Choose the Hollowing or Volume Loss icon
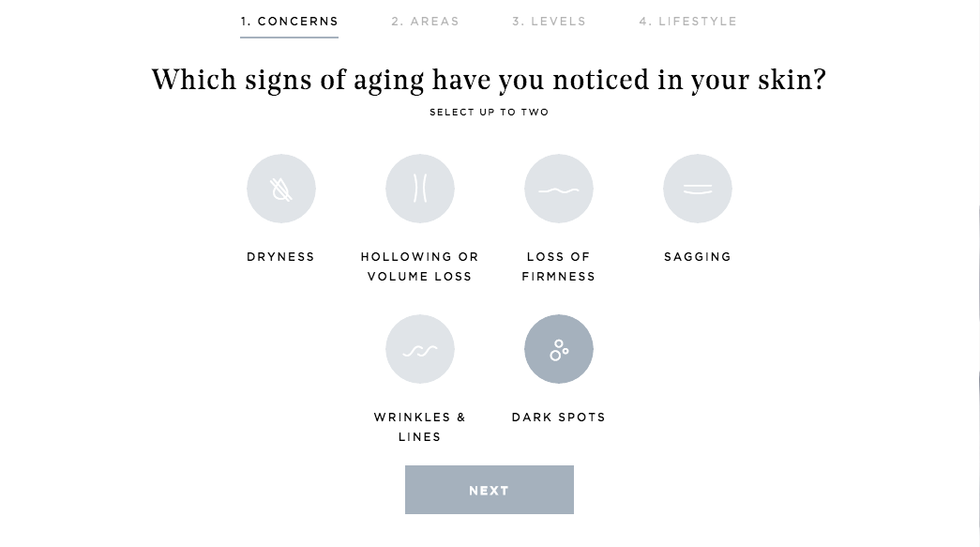980x547 pixels. [x=420, y=190]
